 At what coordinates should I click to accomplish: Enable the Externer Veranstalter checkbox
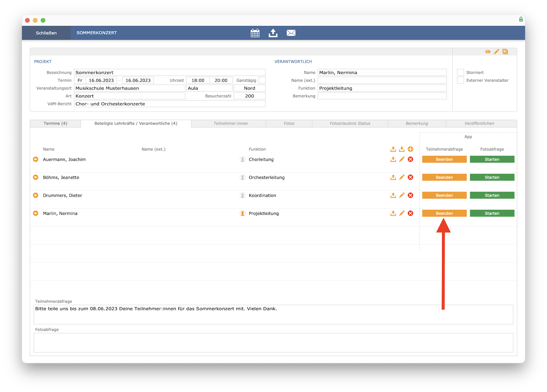(x=461, y=80)
